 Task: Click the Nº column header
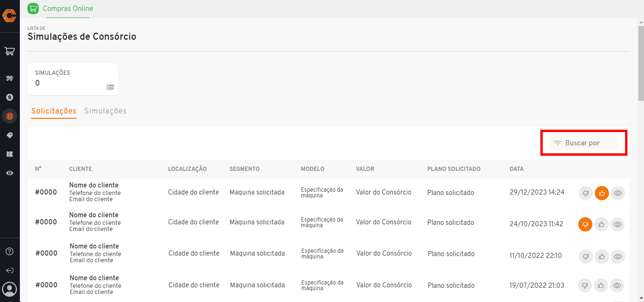click(x=38, y=169)
